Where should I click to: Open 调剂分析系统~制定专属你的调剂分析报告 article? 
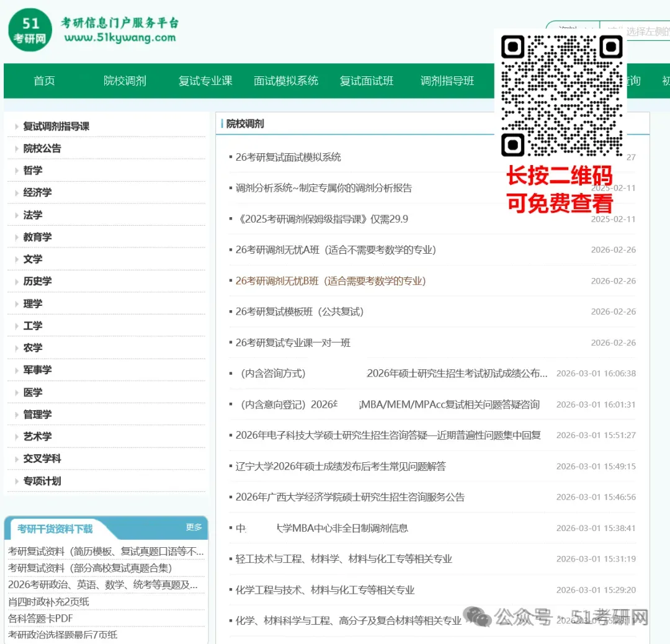323,188
